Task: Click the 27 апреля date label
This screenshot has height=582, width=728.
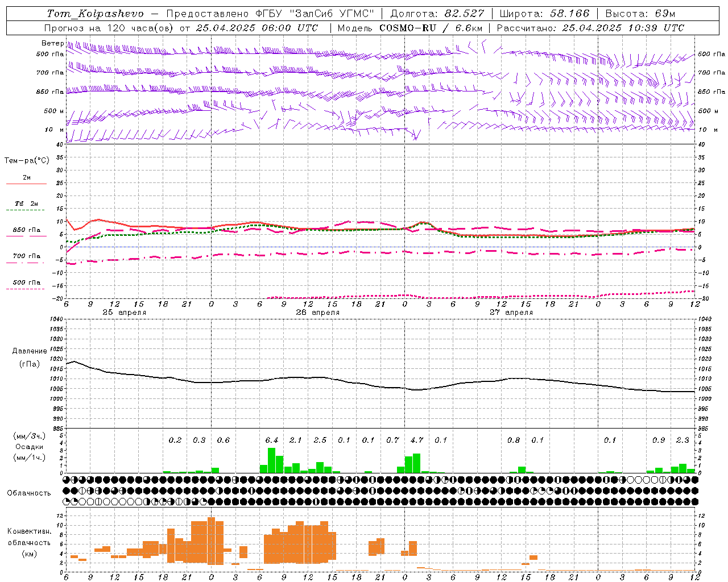Action: point(511,313)
